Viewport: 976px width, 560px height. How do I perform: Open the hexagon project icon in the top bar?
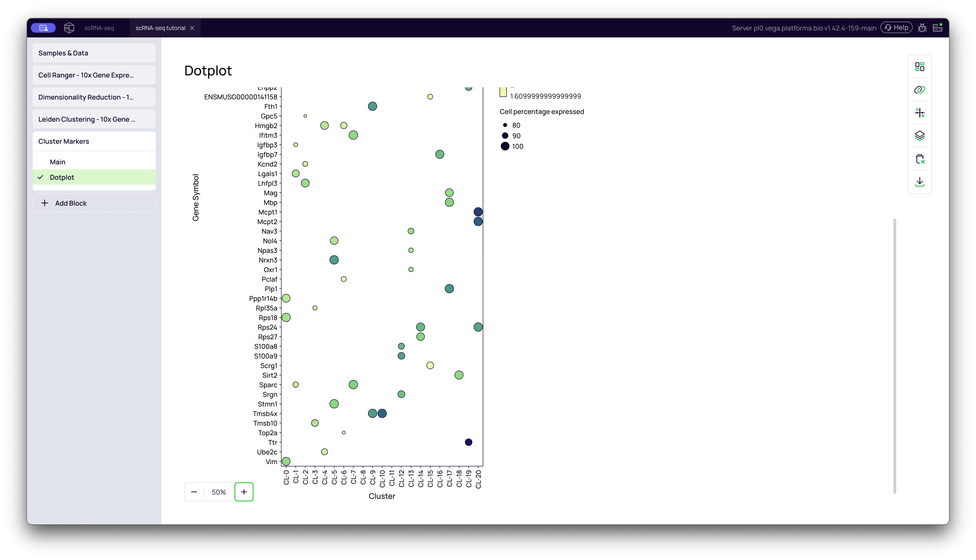(69, 27)
